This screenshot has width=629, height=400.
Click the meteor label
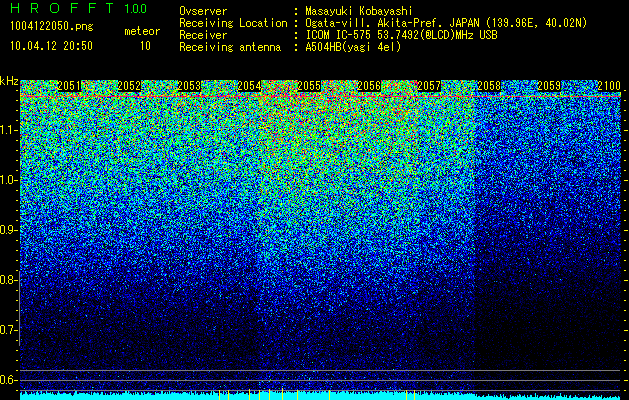point(142,32)
